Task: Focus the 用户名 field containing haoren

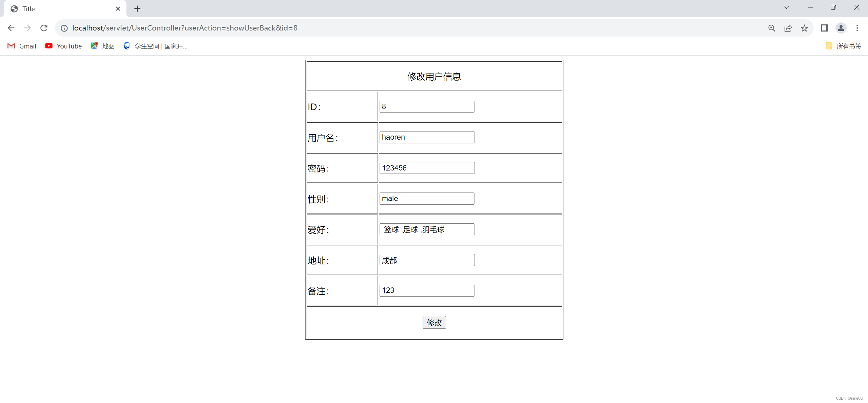Action: pos(427,137)
